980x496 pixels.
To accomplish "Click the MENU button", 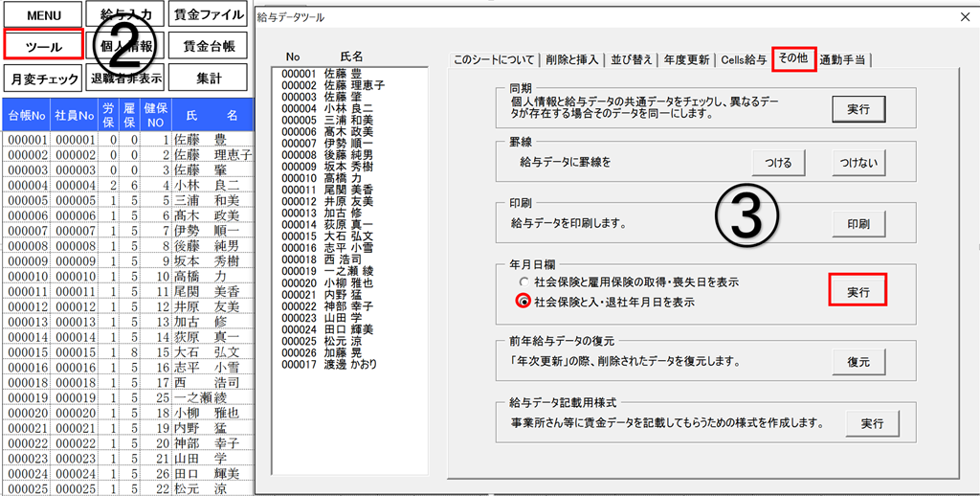I will click(x=43, y=15).
